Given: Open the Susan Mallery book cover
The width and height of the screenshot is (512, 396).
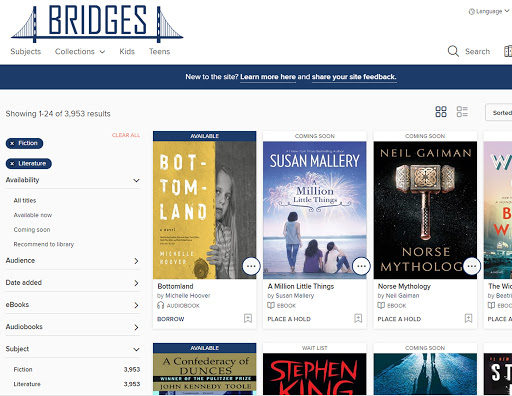Looking at the screenshot, I should pos(315,210).
